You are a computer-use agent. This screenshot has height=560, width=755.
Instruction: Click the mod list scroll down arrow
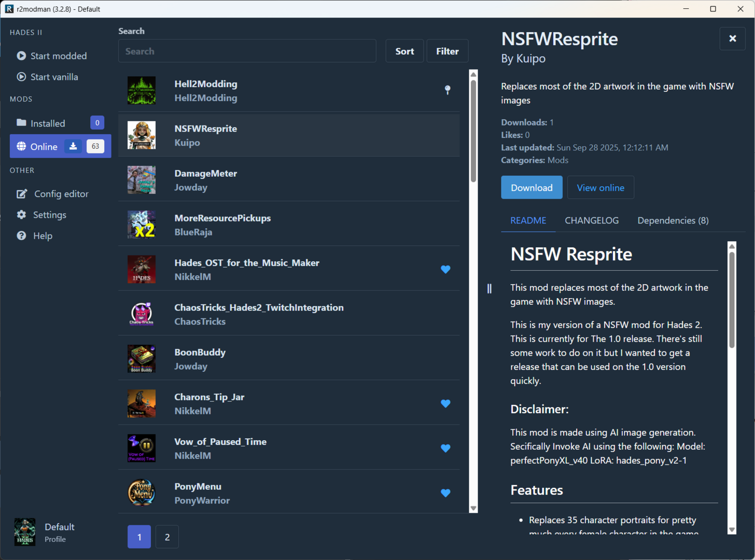pyautogui.click(x=473, y=508)
